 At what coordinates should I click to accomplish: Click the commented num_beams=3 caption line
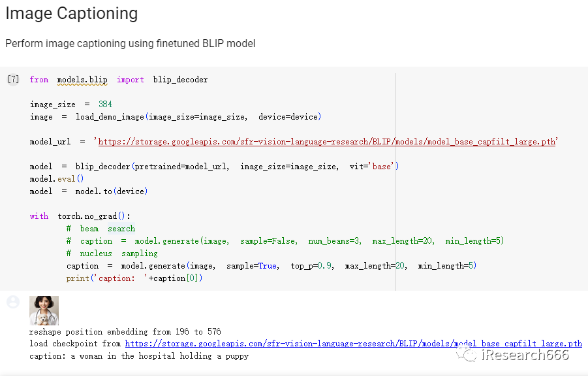pos(285,240)
